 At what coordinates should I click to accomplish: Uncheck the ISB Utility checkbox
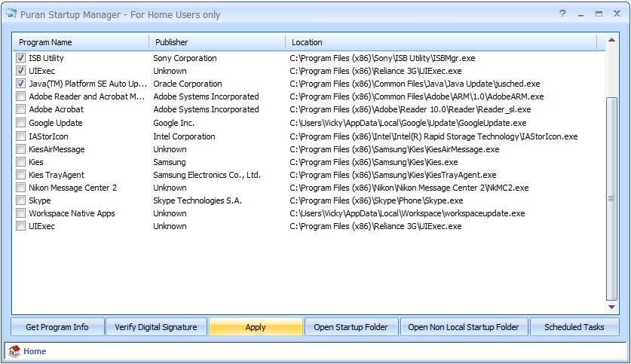click(x=20, y=58)
